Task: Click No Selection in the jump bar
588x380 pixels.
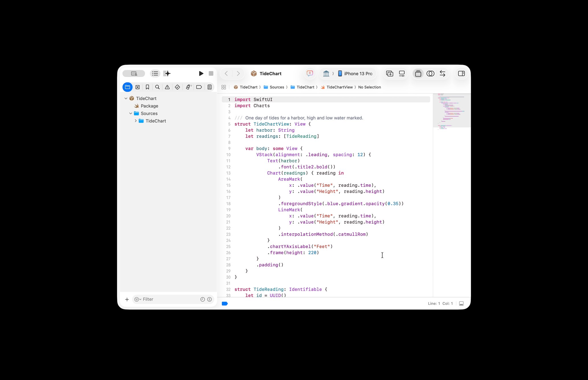Action: [369, 87]
